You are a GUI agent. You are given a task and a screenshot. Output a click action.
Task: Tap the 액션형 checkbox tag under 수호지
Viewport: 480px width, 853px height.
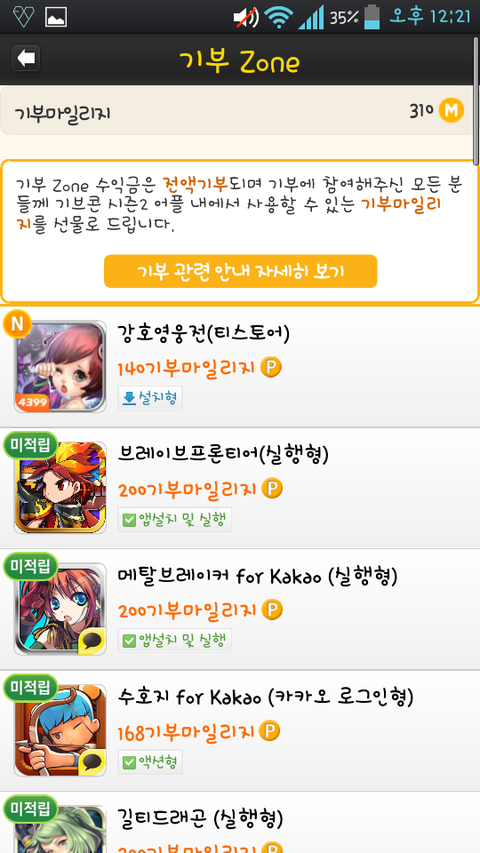[150, 762]
